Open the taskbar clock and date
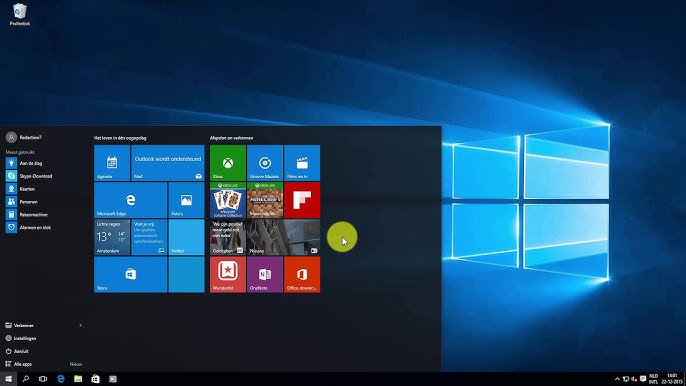The height and width of the screenshot is (386, 686). (x=672, y=379)
